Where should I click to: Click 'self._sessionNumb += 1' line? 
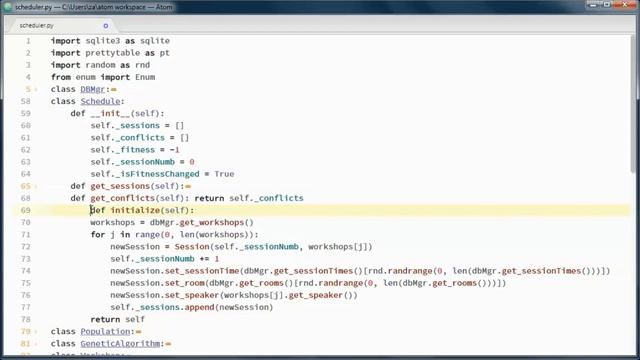(x=164, y=259)
